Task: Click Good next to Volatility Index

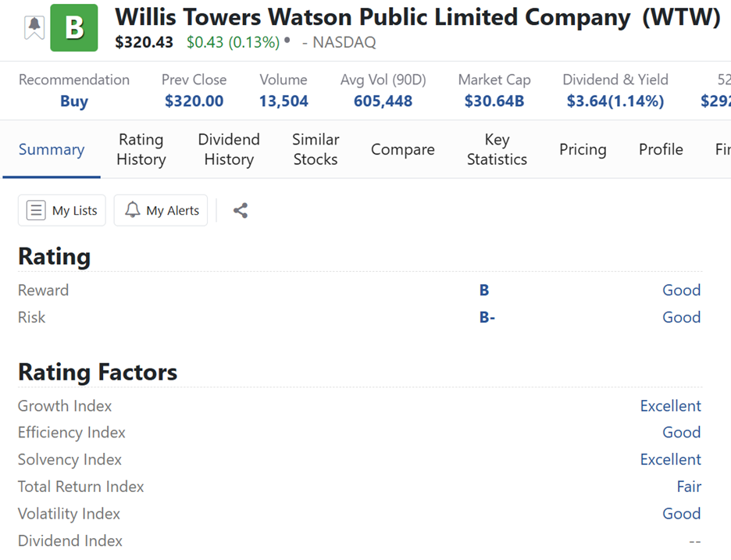Action: 681,513
